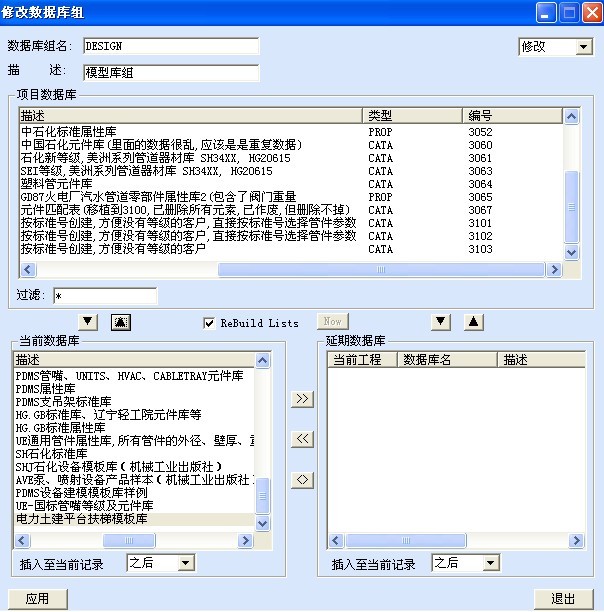The image size is (604, 612).
Task: Click the down arrow above deferred database list
Action: coord(441,322)
